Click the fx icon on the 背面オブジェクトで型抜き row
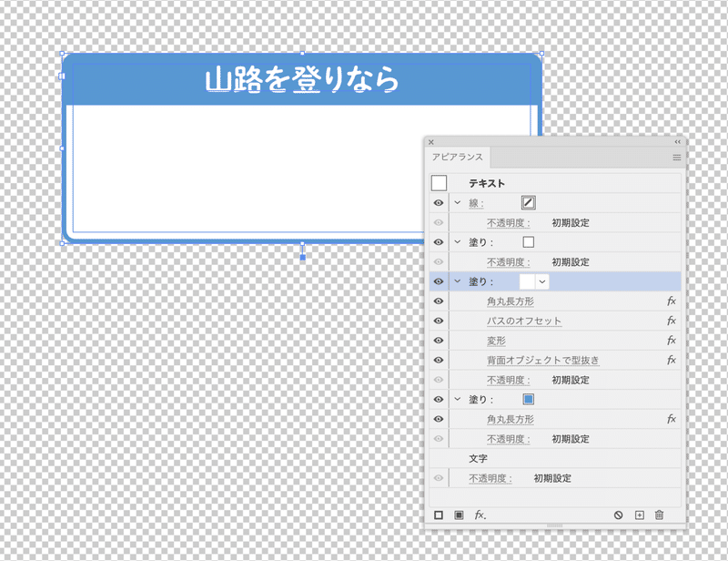728x561 pixels. pyautogui.click(x=672, y=360)
